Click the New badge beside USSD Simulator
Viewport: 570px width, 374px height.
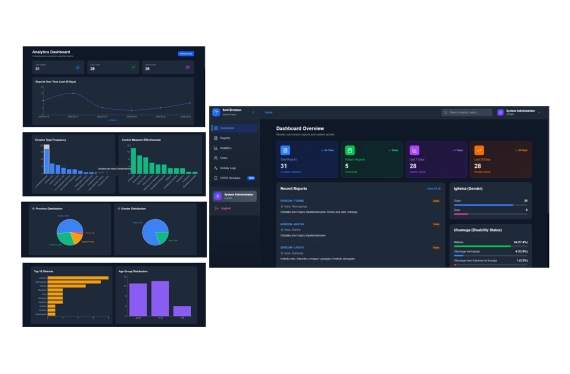[x=251, y=178]
